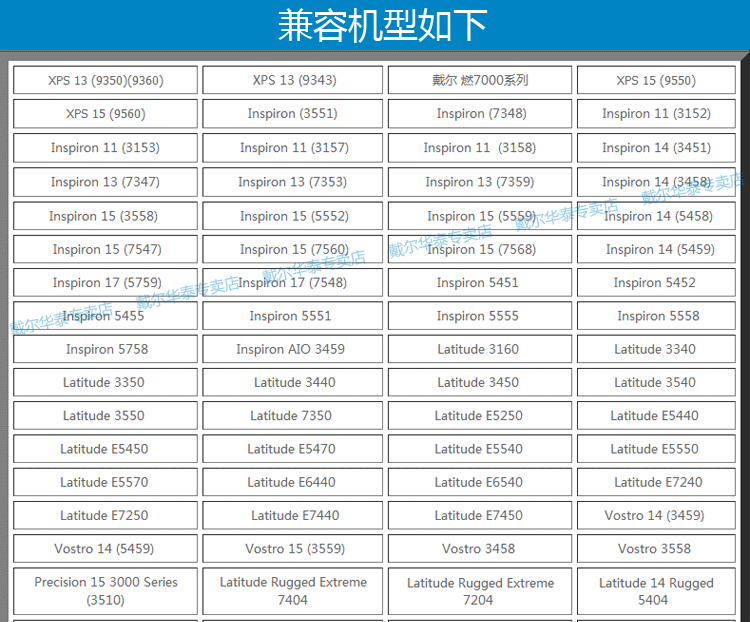Select the XPS 15 (9560) cell
This screenshot has height=622, width=750.
[x=105, y=113]
